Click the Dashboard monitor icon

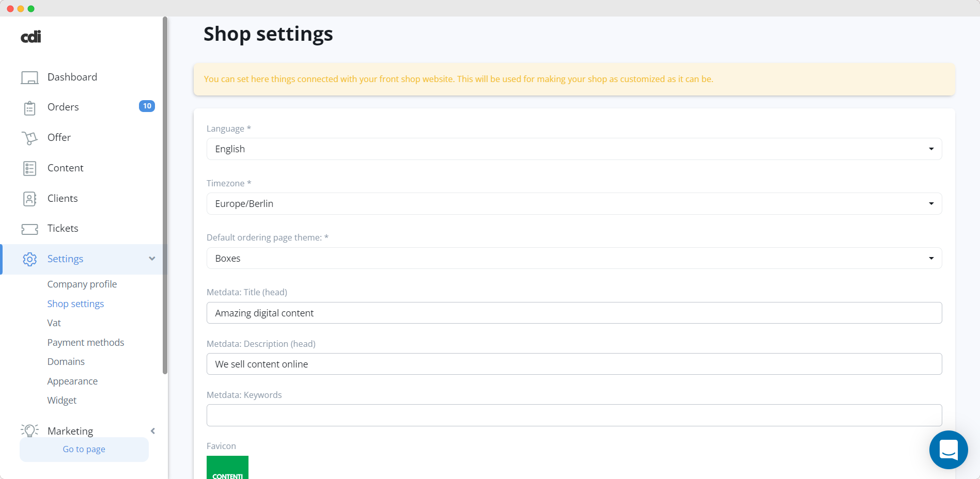[x=29, y=77]
